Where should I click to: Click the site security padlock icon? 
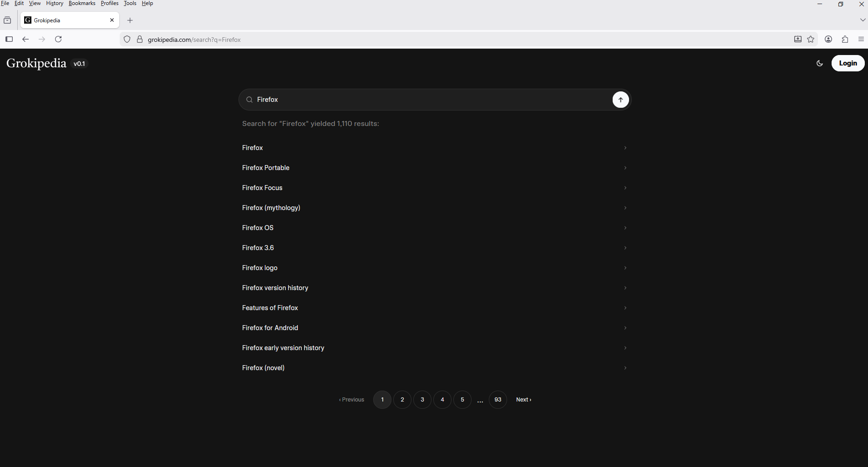pyautogui.click(x=140, y=39)
